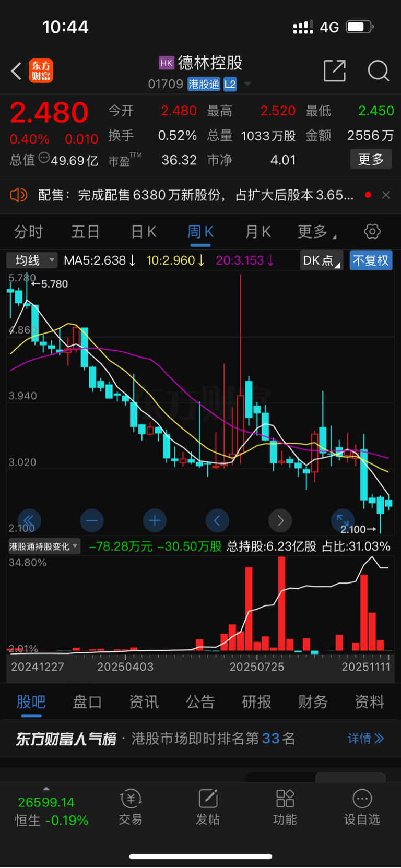Open the 东方财富 logo icon
The image size is (401, 868).
click(41, 71)
